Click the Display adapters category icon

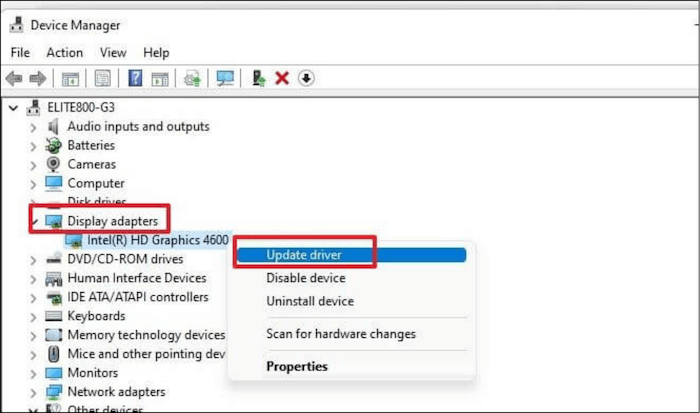tap(54, 221)
